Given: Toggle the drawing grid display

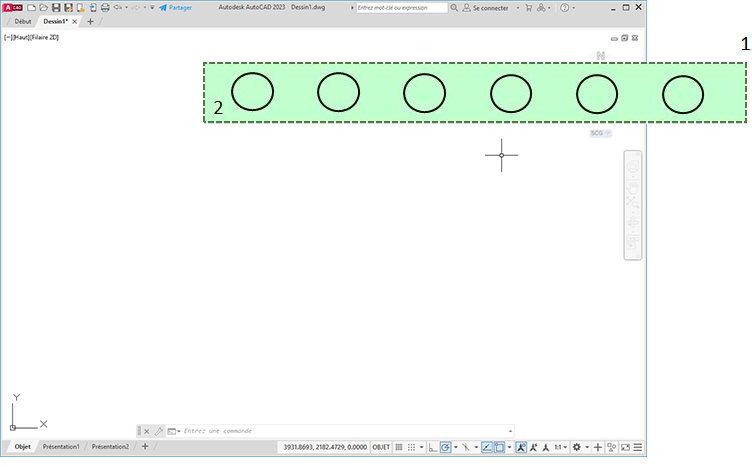Looking at the screenshot, I should click(x=399, y=447).
